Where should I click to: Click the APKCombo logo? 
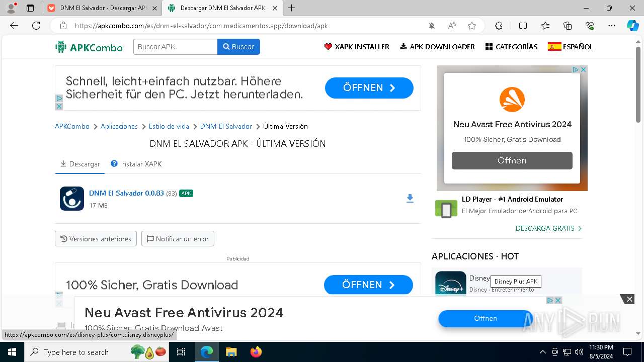pyautogui.click(x=89, y=47)
